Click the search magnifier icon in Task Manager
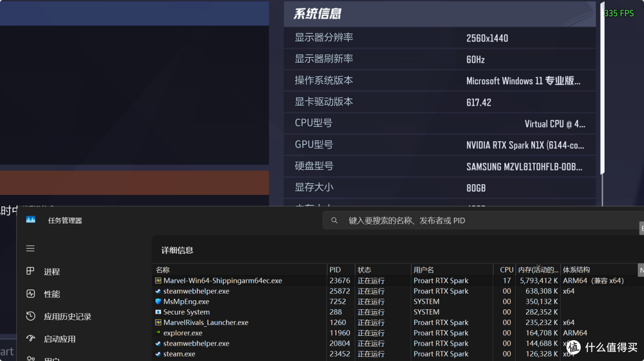 (x=335, y=220)
